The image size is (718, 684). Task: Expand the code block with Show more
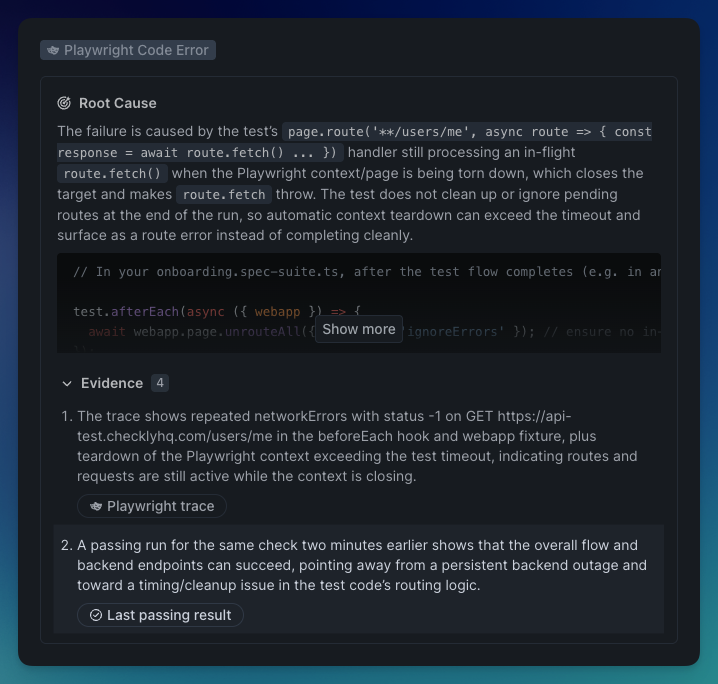tap(359, 329)
